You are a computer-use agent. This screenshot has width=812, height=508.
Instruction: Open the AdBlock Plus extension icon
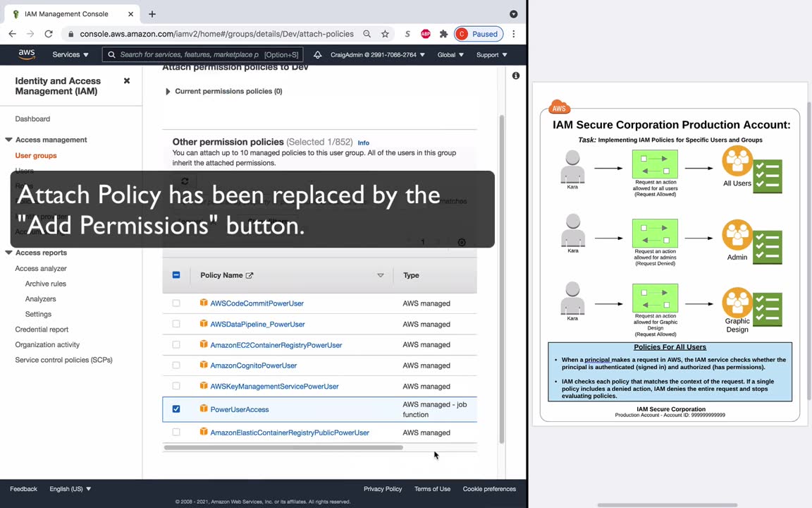coord(426,34)
